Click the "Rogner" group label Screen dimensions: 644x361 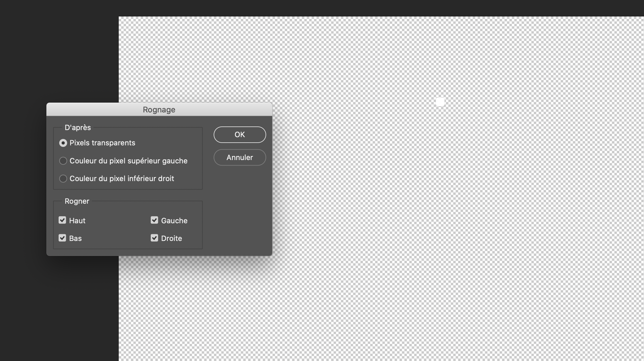[x=77, y=201]
